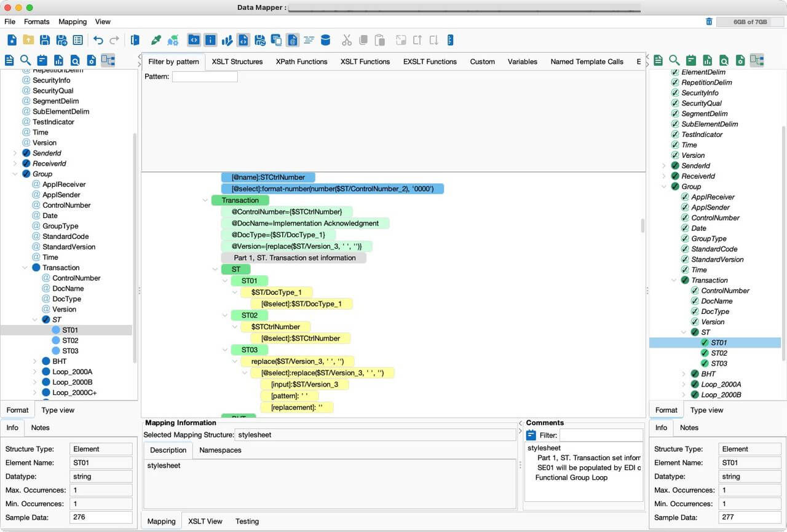Click the green document icon above target tree
Viewport: 787px width, 532px height.
658,60
